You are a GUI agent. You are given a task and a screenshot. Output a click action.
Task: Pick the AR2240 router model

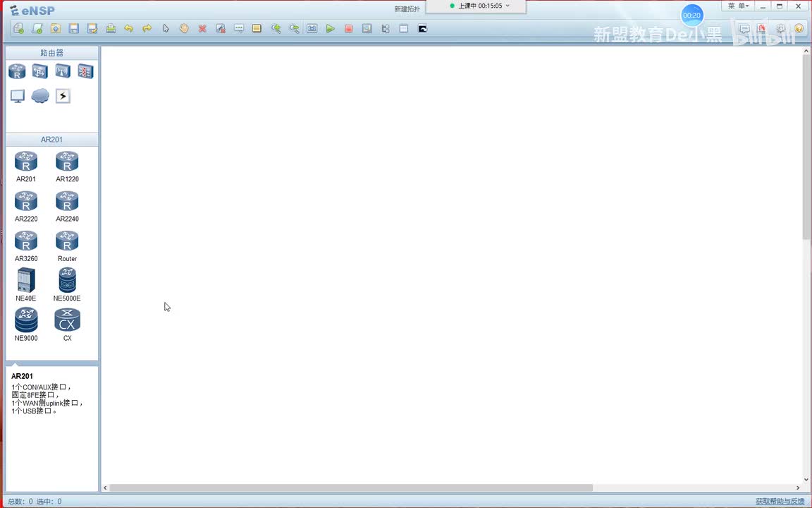click(x=68, y=207)
